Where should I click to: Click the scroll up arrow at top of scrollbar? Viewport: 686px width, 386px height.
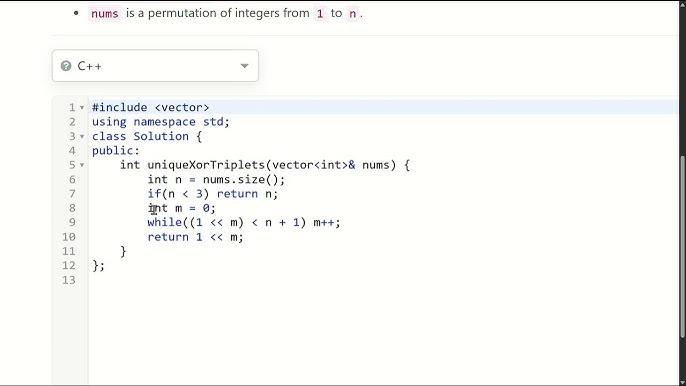(x=682, y=4)
